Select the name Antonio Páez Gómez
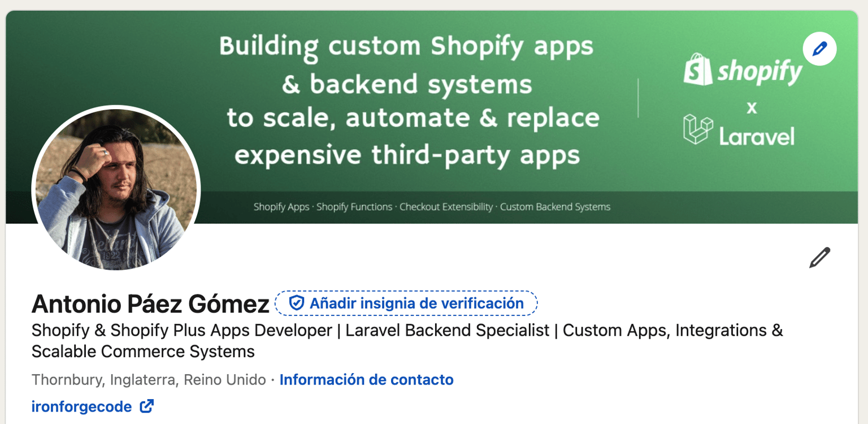This screenshot has width=868, height=424. [150, 304]
